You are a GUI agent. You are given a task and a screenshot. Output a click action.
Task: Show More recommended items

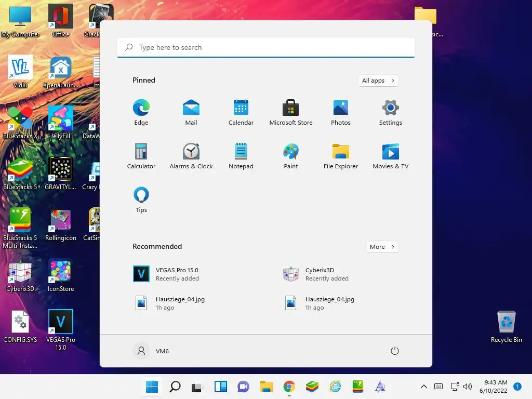pos(382,247)
